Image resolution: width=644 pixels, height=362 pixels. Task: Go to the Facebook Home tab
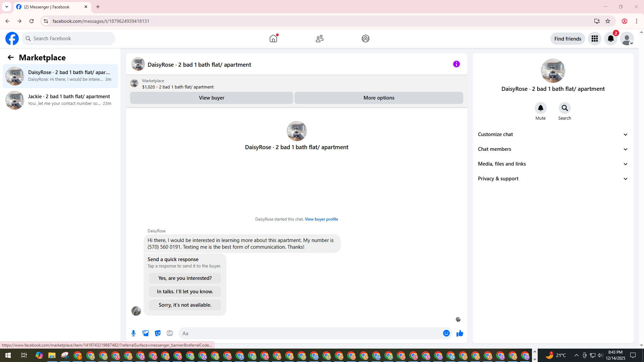tap(273, 39)
